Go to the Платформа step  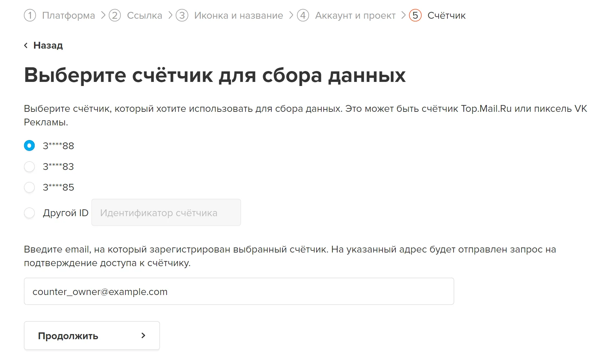point(68,15)
